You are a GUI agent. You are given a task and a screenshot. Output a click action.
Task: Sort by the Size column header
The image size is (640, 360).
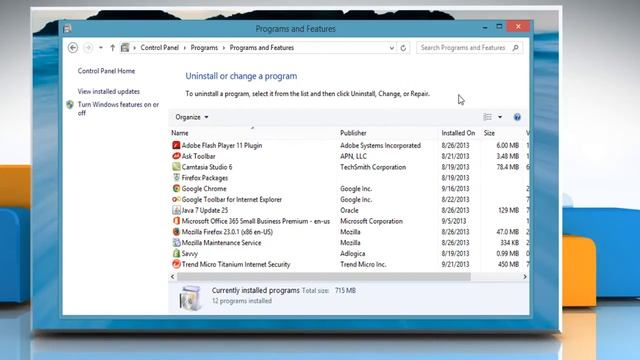(489, 133)
